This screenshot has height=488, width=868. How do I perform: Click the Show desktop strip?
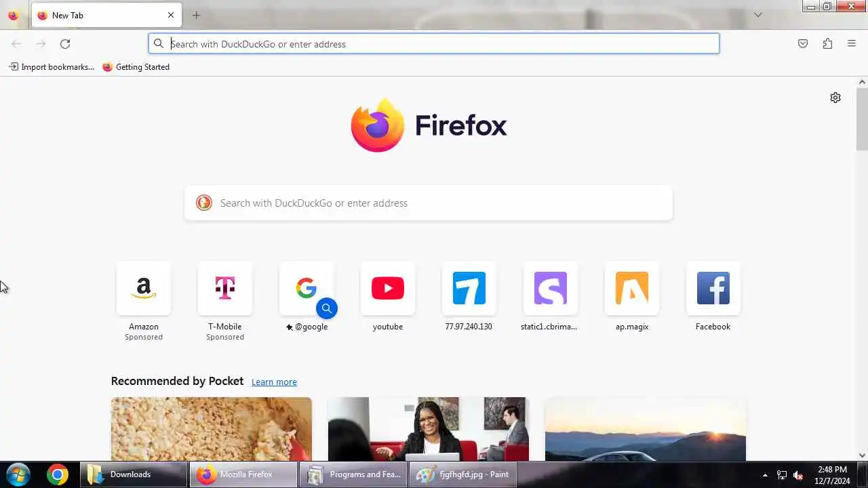[862, 474]
